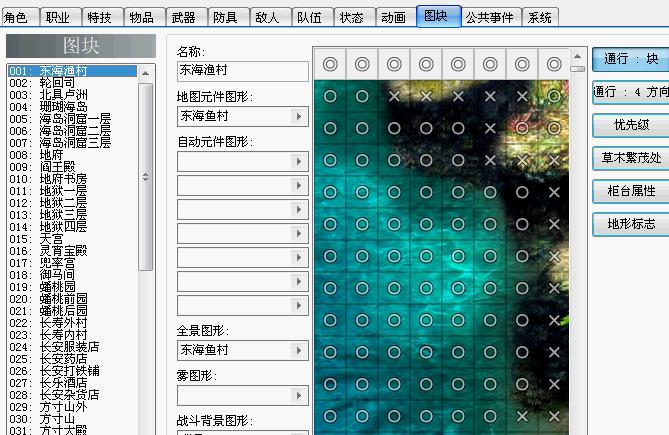Go to the 物品 tab
669x435 pixels.
pos(144,17)
